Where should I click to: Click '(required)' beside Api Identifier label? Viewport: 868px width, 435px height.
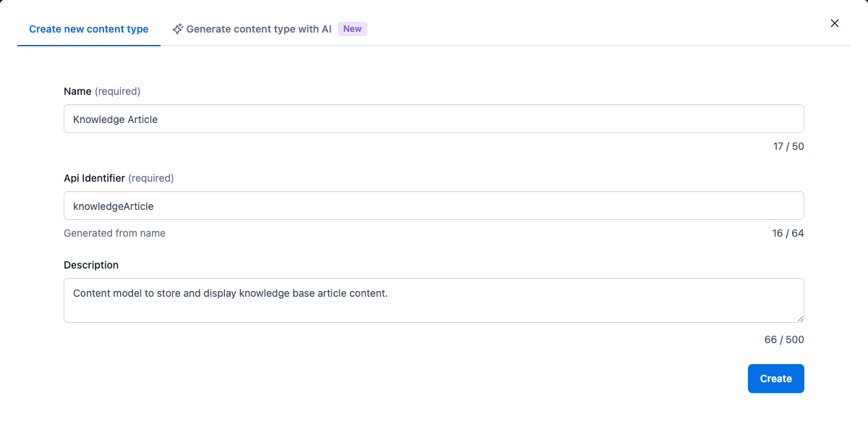[151, 178]
